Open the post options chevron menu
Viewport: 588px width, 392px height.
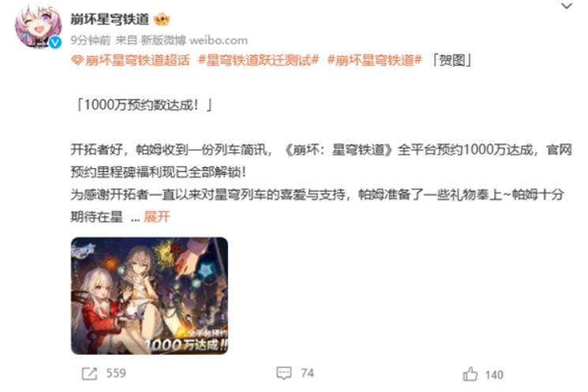coord(566,6)
